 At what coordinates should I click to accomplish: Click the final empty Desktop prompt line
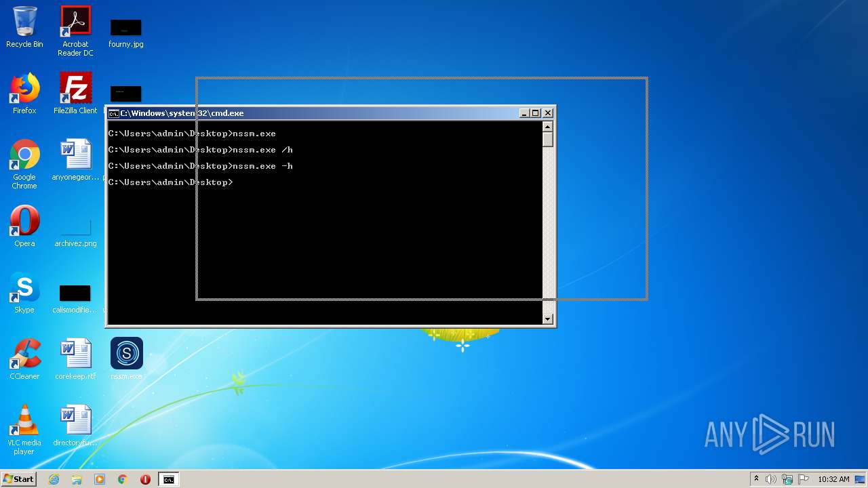click(171, 182)
